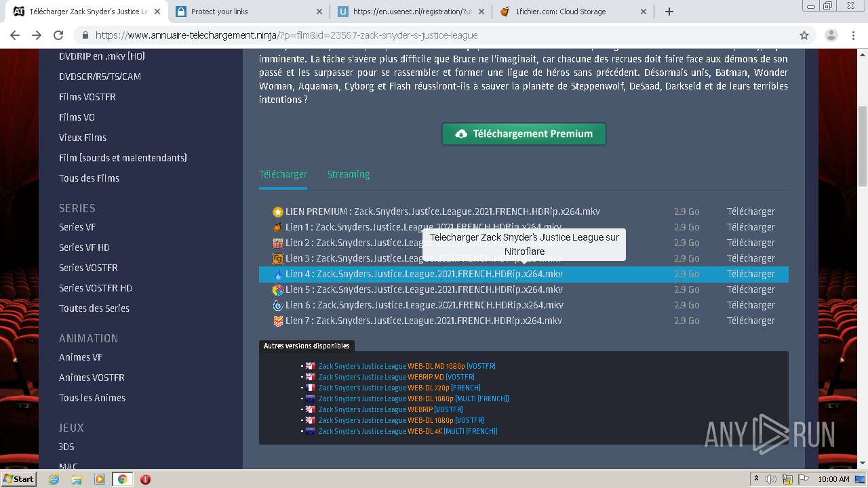Switch to the Protect your links tab
This screenshot has height=488, width=868.
pos(248,12)
